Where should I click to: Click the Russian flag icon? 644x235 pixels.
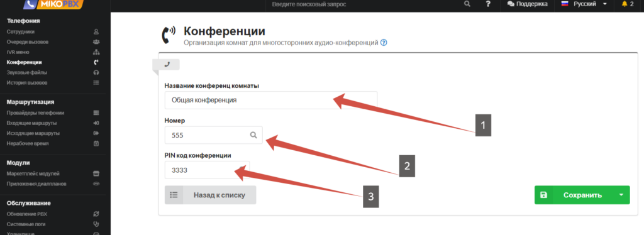coord(565,4)
